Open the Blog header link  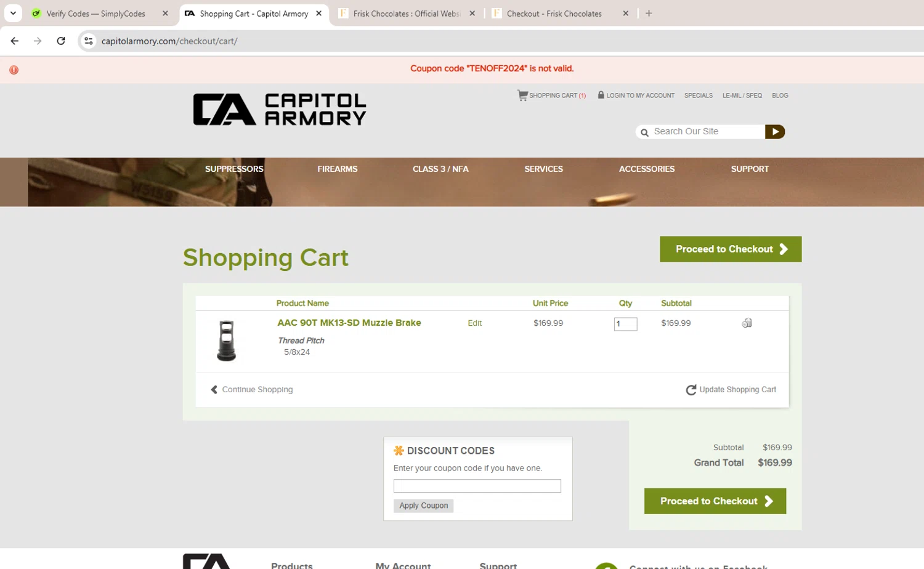(780, 95)
